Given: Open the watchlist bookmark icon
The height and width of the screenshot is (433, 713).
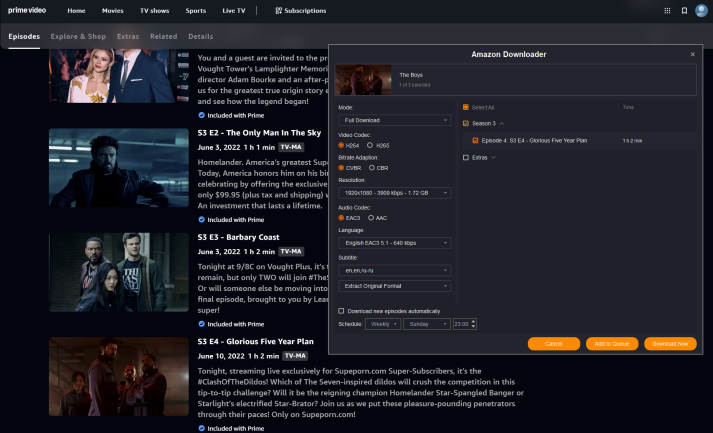Looking at the screenshot, I should pos(685,11).
